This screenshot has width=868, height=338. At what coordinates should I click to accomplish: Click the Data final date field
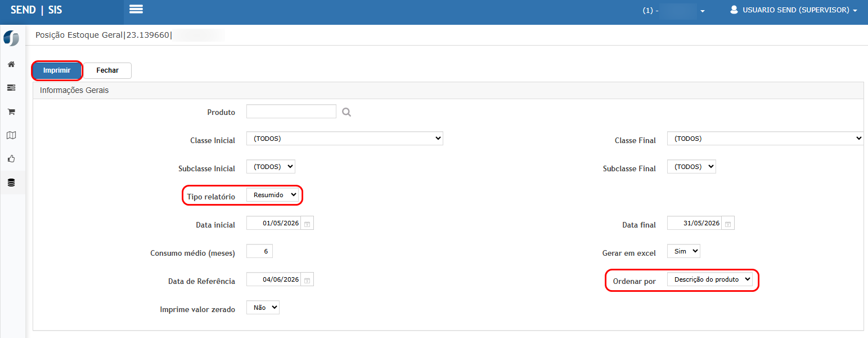(694, 224)
